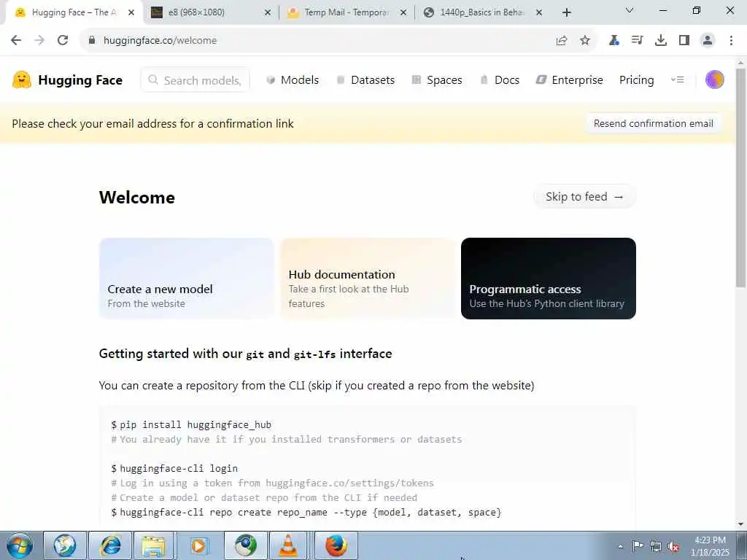Click the Action Center flag icon
Viewport: 747px width, 560px height.
point(638,546)
